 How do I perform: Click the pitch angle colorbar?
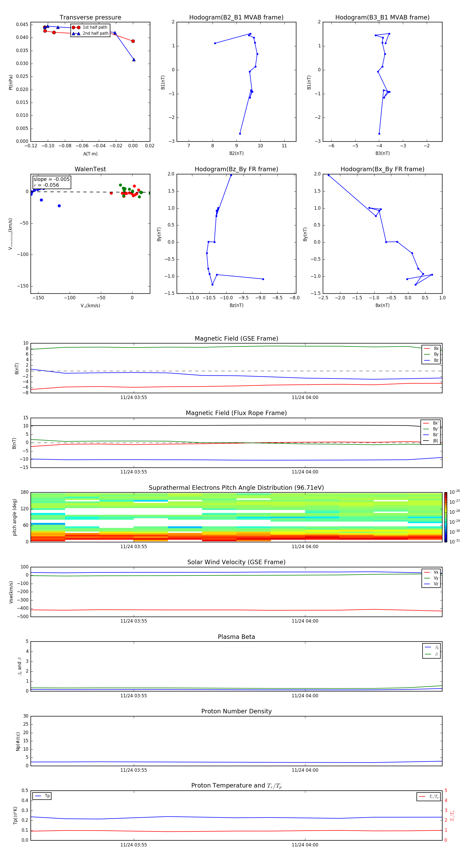click(446, 517)
